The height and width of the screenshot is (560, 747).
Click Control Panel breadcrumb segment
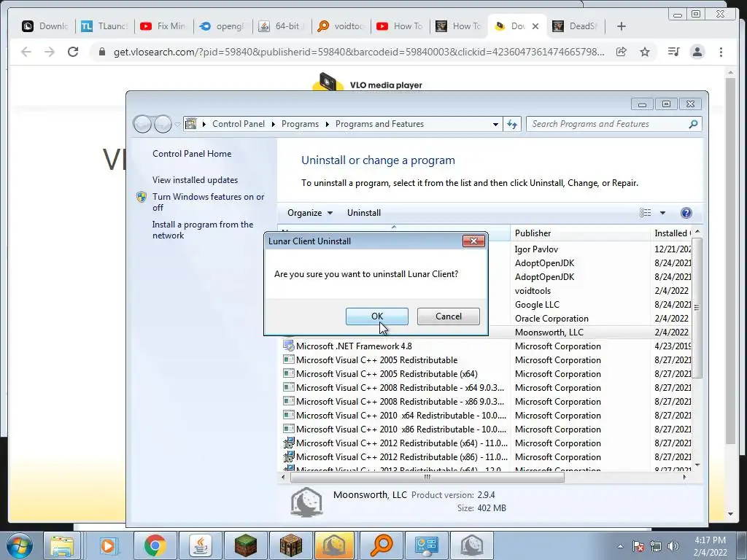tap(239, 124)
